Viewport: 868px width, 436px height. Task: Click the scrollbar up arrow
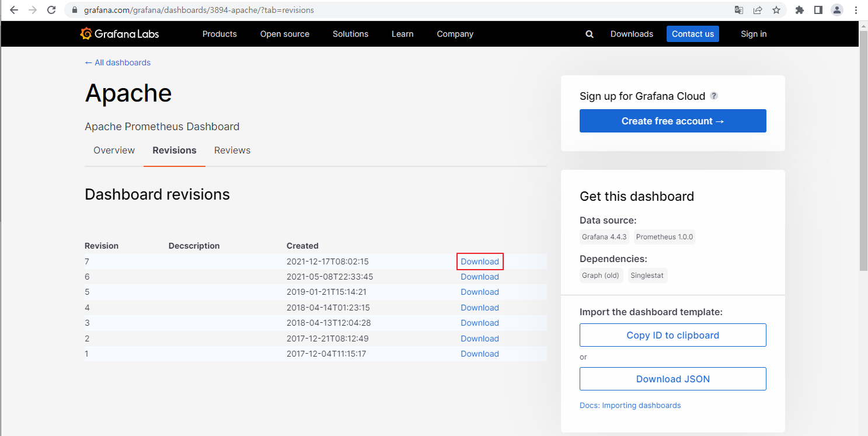click(x=863, y=26)
